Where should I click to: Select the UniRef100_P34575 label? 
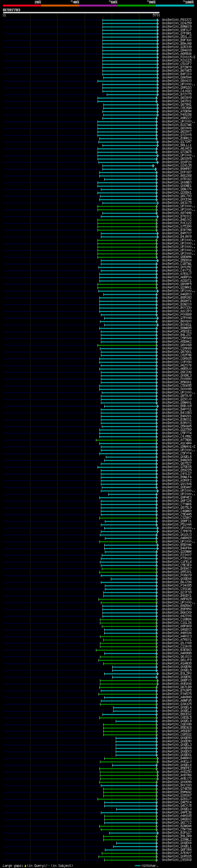pos(177,694)
